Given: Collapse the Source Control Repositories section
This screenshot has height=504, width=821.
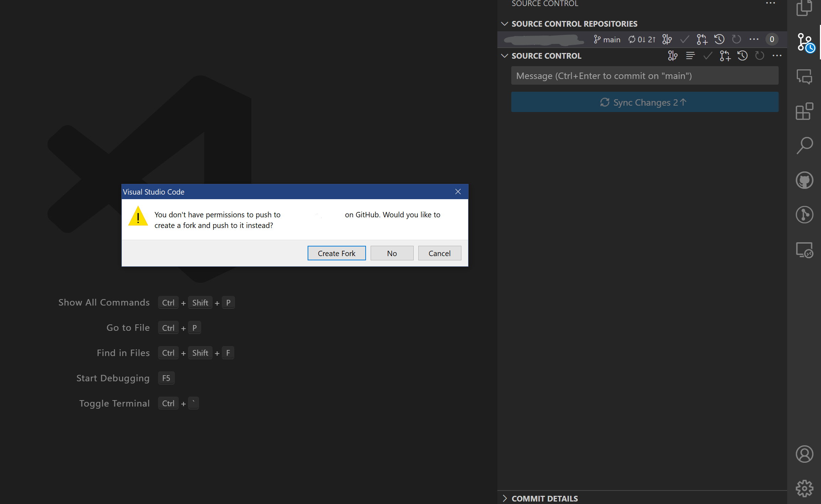Looking at the screenshot, I should (x=504, y=24).
